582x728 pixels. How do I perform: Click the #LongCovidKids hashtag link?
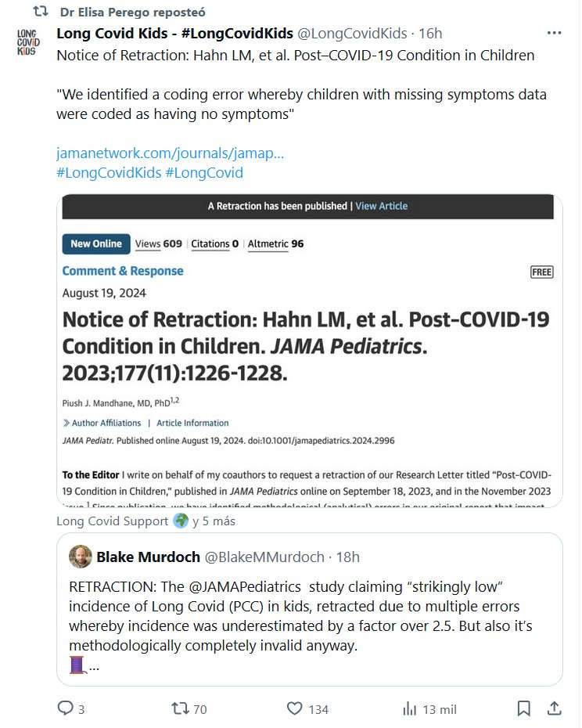point(108,172)
